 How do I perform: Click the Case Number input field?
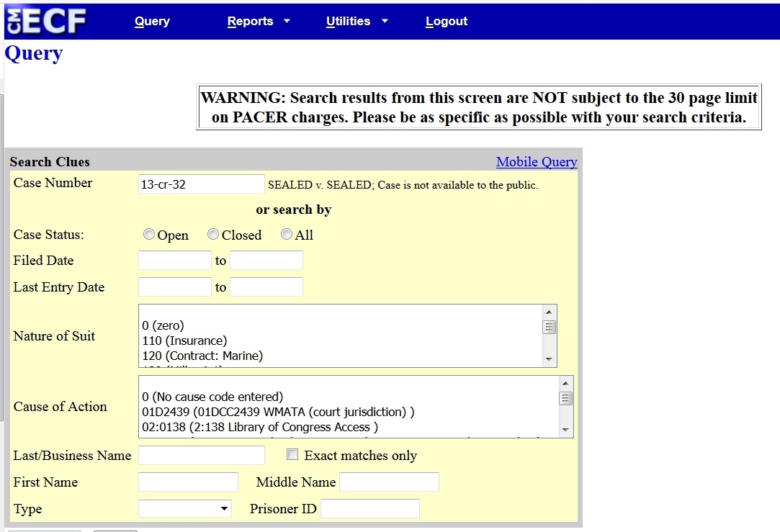tap(201, 184)
